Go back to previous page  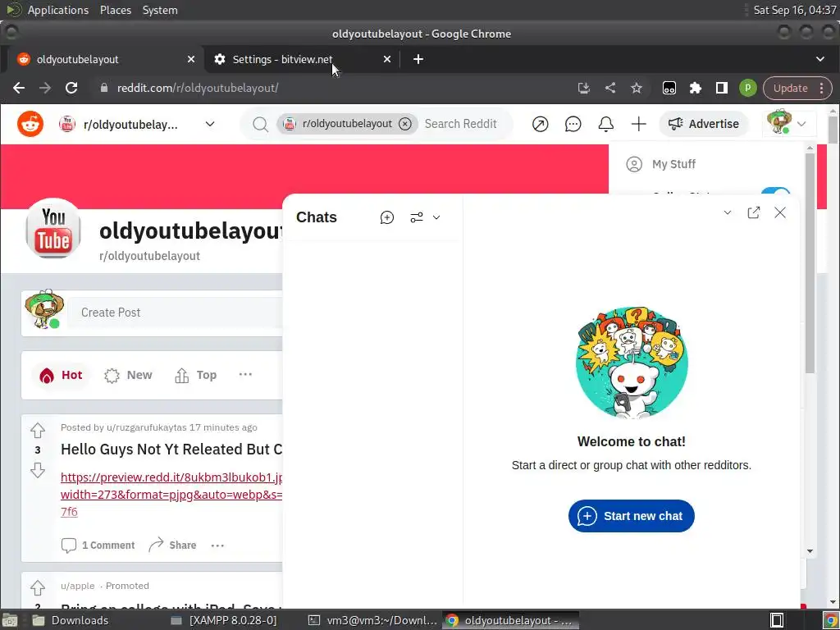pos(19,88)
